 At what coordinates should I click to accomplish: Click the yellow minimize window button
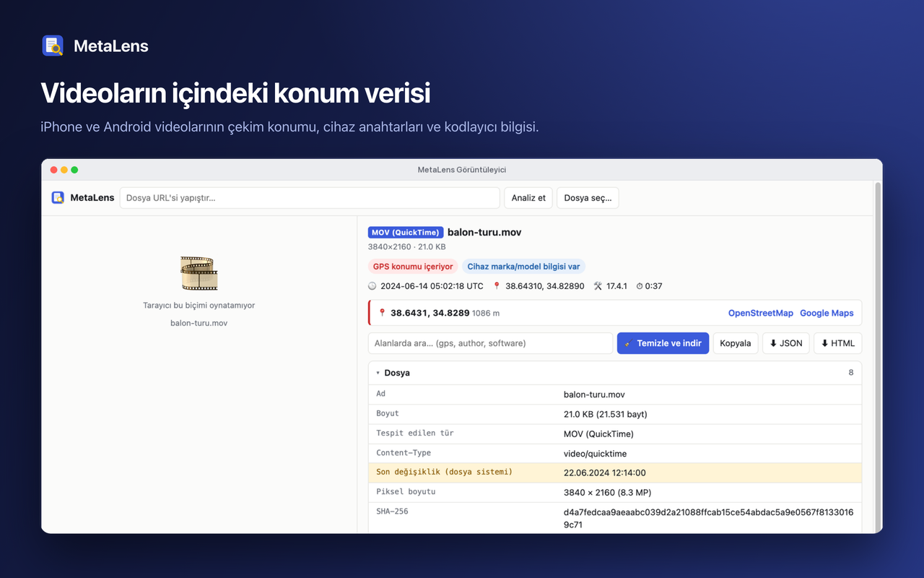point(64,170)
